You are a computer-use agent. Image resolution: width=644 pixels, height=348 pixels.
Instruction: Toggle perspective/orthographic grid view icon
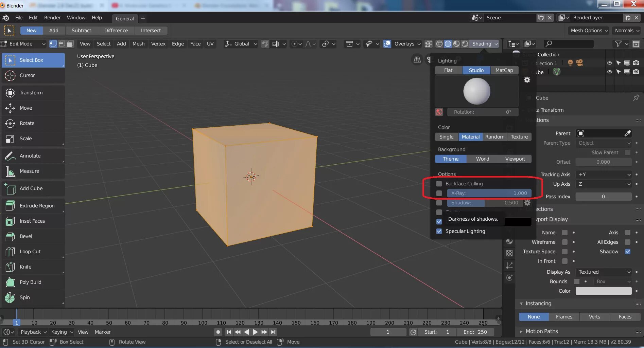pos(417,60)
